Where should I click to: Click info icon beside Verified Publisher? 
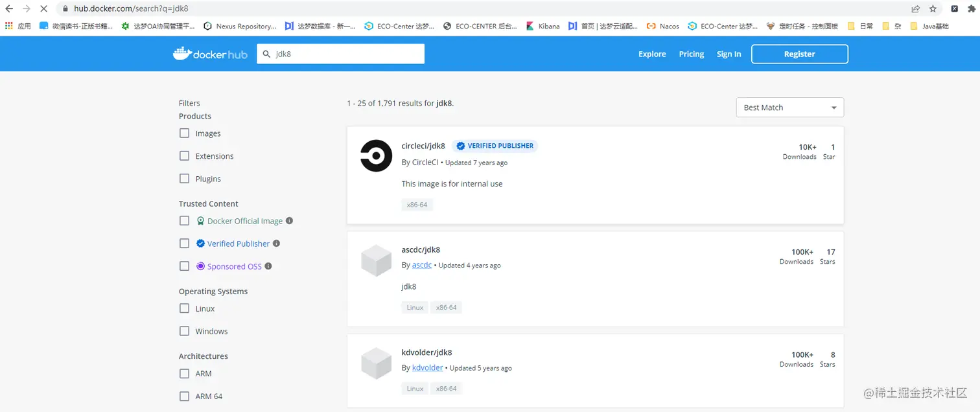[x=276, y=244]
